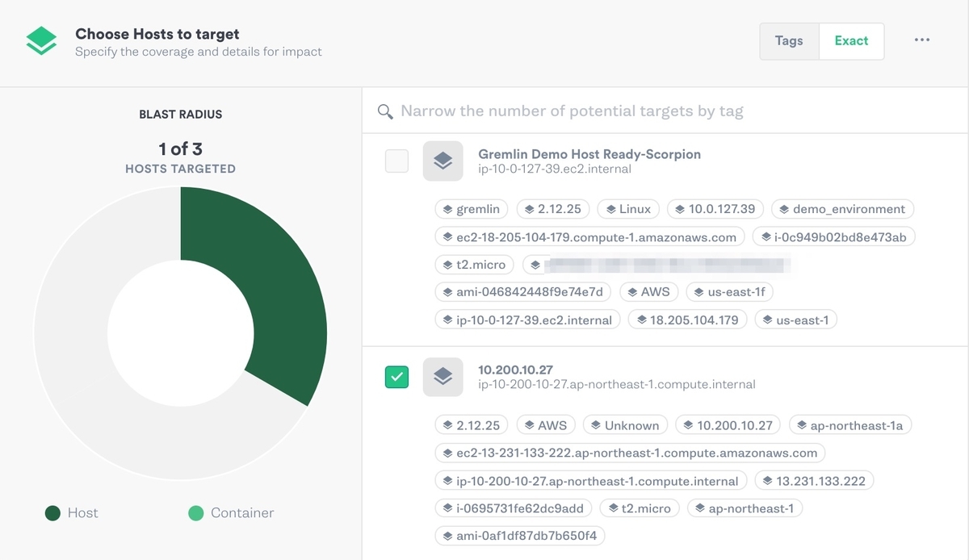Click hostname subtitle under the 10.200.10.27 title

tap(617, 385)
